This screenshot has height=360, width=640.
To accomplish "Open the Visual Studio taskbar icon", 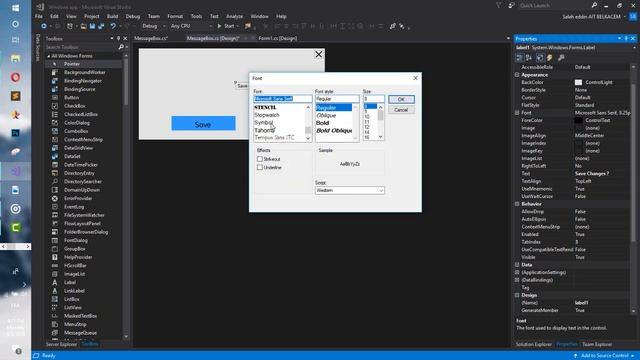I will pyautogui.click(x=15, y=171).
